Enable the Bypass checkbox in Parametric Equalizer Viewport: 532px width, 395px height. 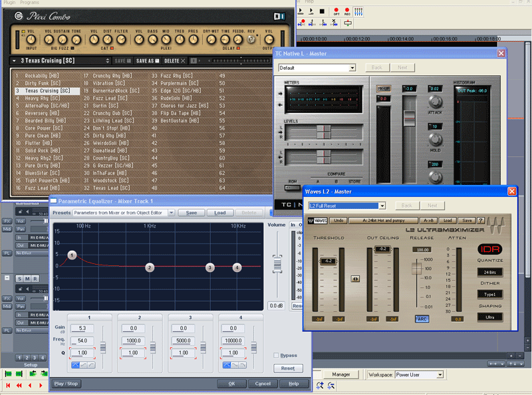coord(276,356)
